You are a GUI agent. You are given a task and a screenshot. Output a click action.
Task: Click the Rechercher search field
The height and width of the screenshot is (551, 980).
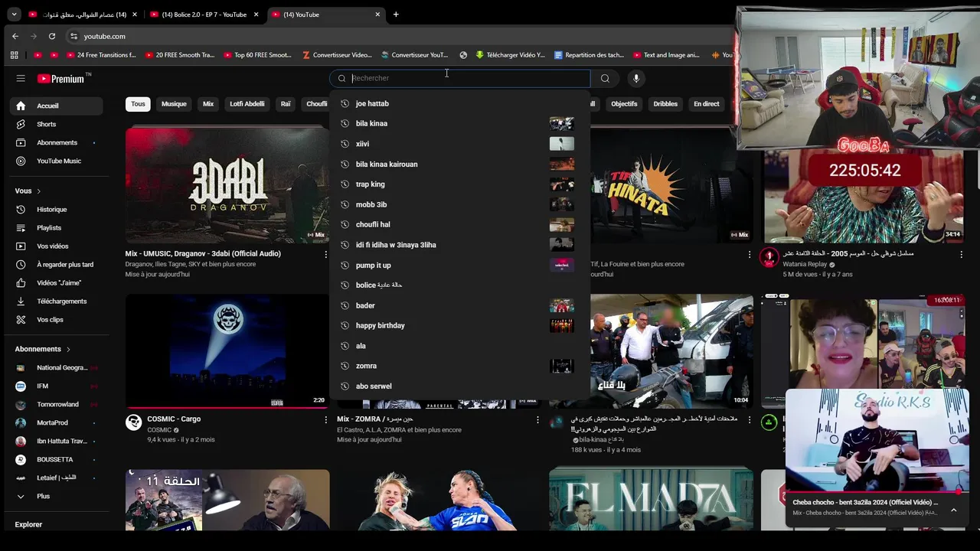click(x=459, y=78)
